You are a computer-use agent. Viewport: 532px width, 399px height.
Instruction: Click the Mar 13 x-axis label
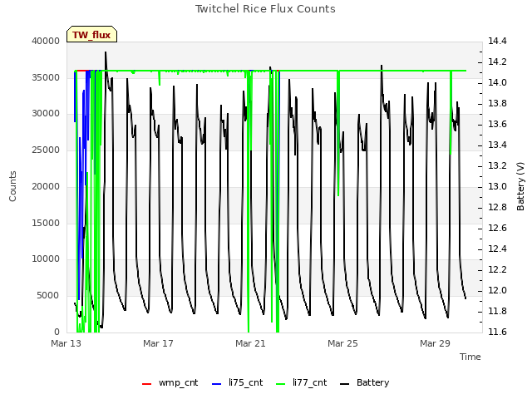pos(66,343)
